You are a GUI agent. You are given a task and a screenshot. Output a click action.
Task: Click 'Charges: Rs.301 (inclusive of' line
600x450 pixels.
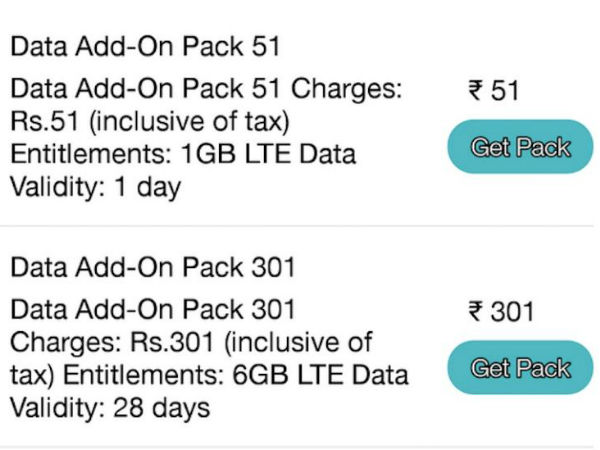pos(191,342)
